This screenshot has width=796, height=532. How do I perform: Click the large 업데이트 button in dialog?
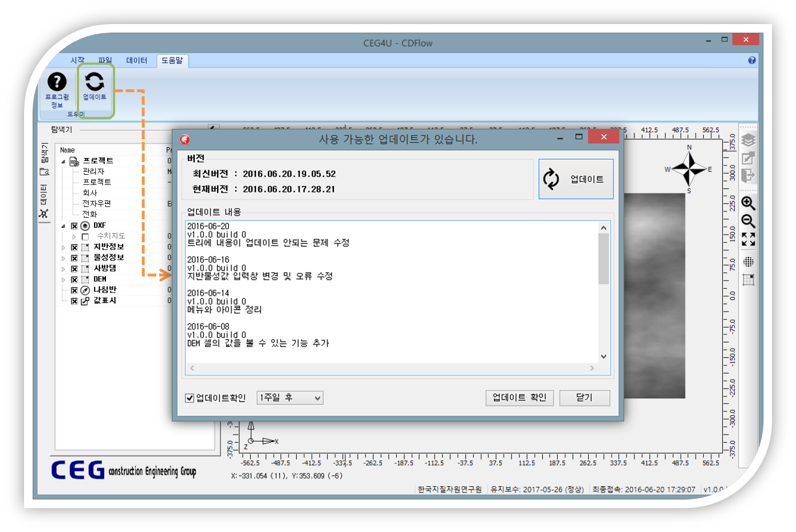click(576, 179)
